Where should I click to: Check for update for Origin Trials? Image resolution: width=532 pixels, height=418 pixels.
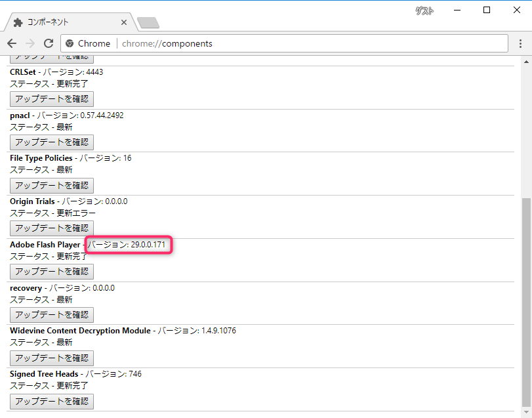coord(52,228)
